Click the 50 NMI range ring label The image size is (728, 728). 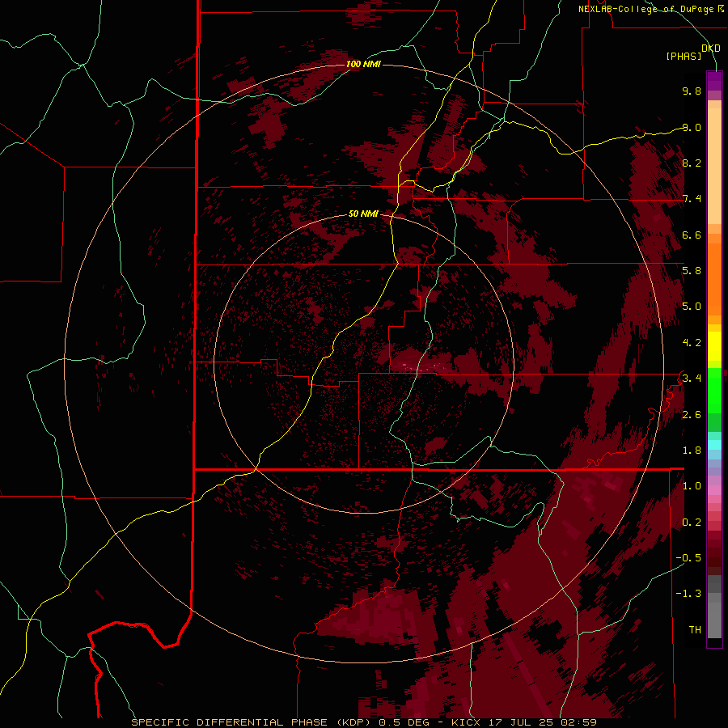click(363, 214)
